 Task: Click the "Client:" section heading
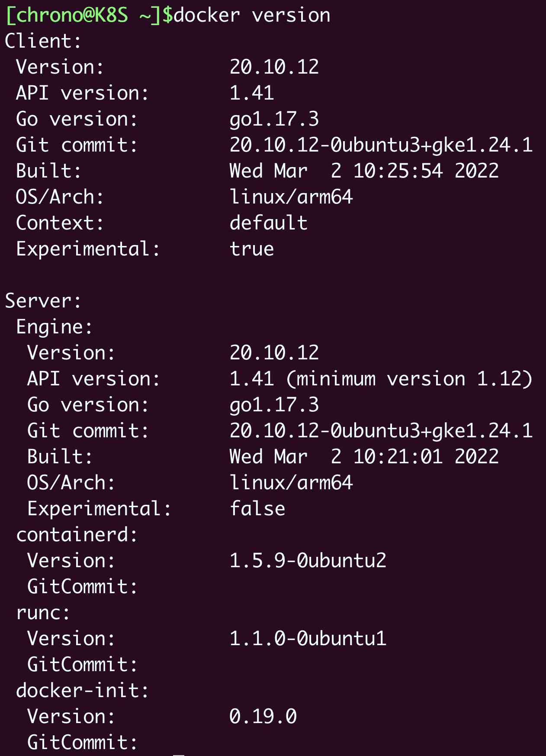[x=43, y=42]
